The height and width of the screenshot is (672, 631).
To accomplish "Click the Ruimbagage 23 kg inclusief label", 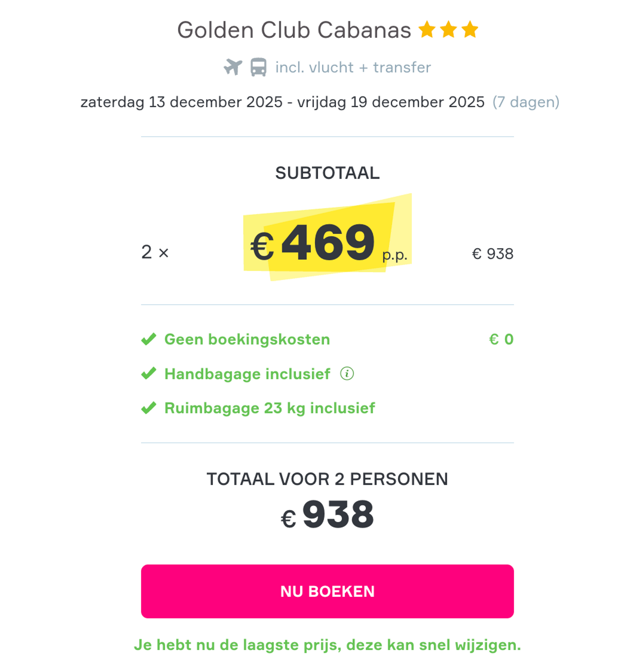I will click(269, 408).
